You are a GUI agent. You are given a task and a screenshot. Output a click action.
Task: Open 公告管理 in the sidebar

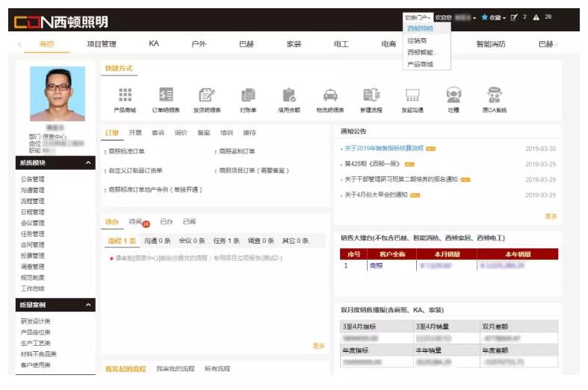tap(33, 179)
